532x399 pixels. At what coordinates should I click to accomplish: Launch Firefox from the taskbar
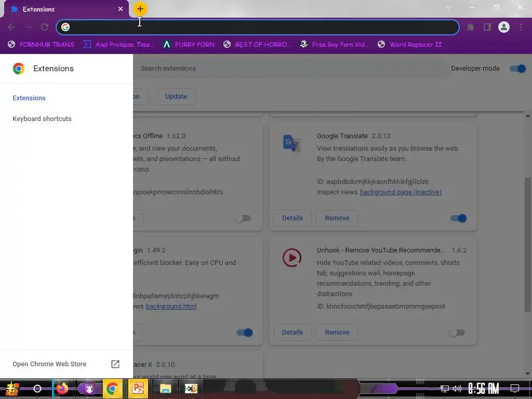pos(62,389)
